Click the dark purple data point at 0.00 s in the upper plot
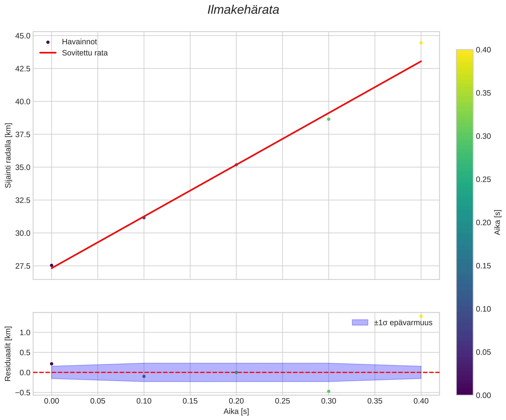Viewport: 506px width, 420px height. pyautogui.click(x=52, y=265)
